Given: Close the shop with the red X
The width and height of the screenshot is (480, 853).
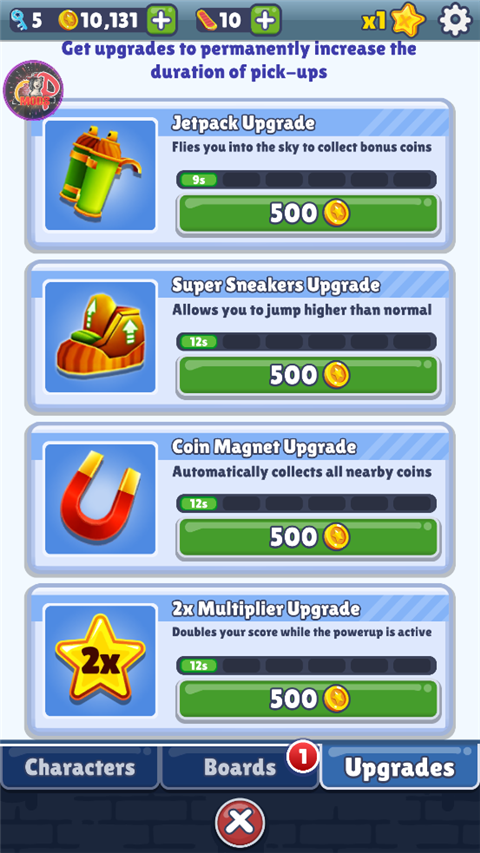Looking at the screenshot, I should (x=240, y=821).
